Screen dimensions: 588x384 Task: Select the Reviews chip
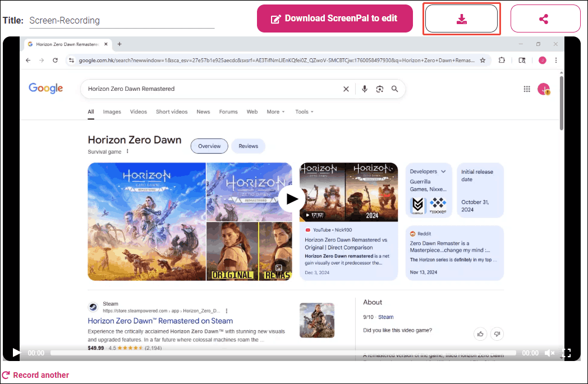(x=248, y=146)
